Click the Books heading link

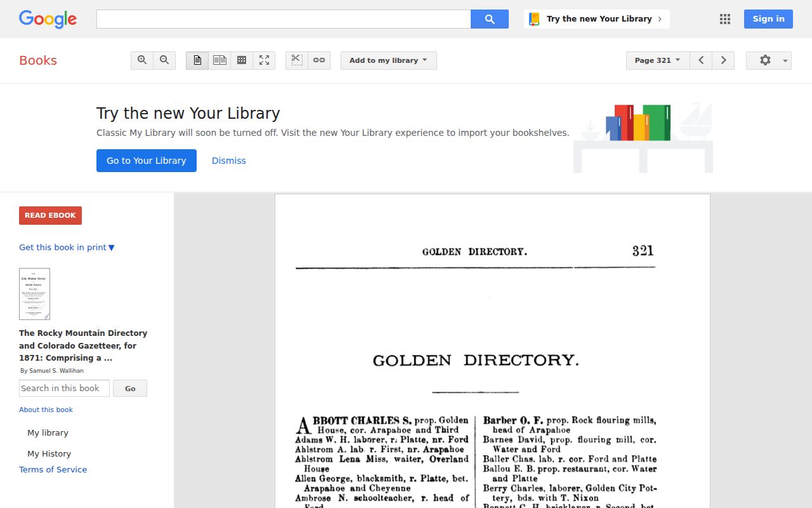38,60
